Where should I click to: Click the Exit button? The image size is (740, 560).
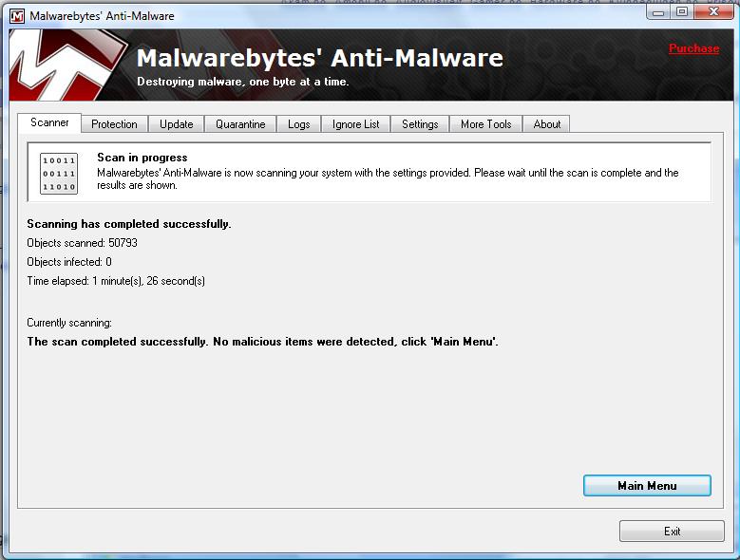672,532
